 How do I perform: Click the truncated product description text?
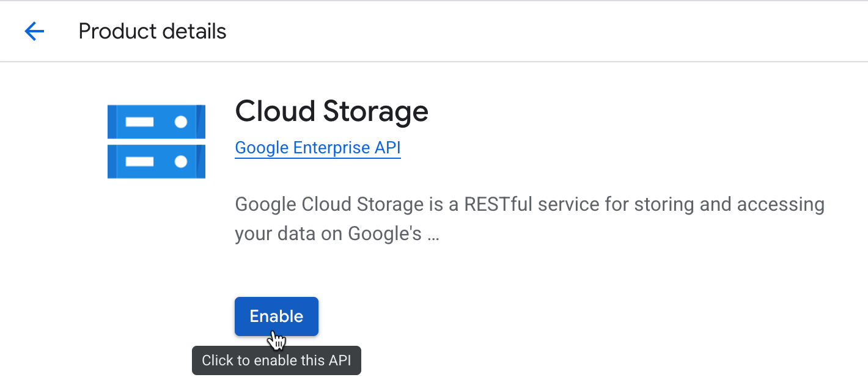[x=529, y=218]
